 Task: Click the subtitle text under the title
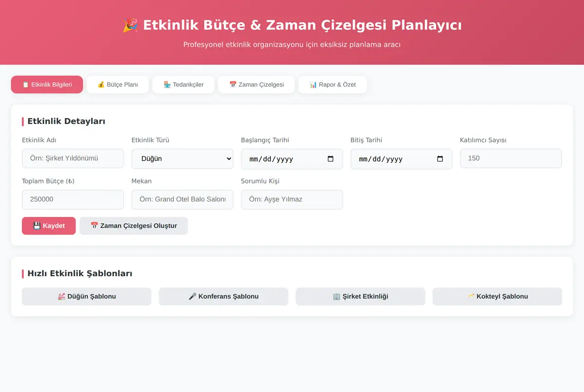[292, 45]
